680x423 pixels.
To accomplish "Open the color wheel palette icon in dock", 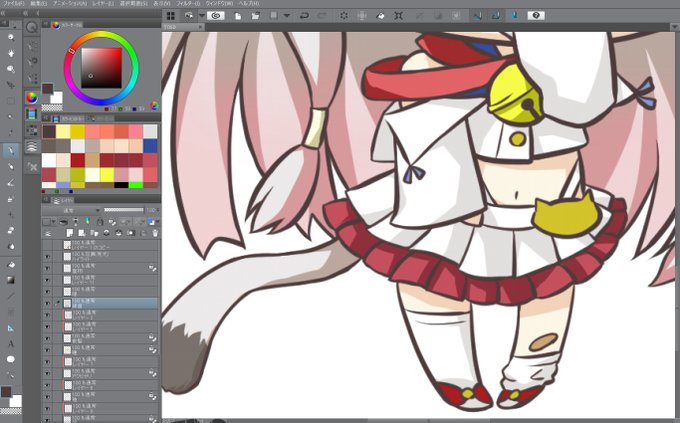I will click(x=31, y=98).
